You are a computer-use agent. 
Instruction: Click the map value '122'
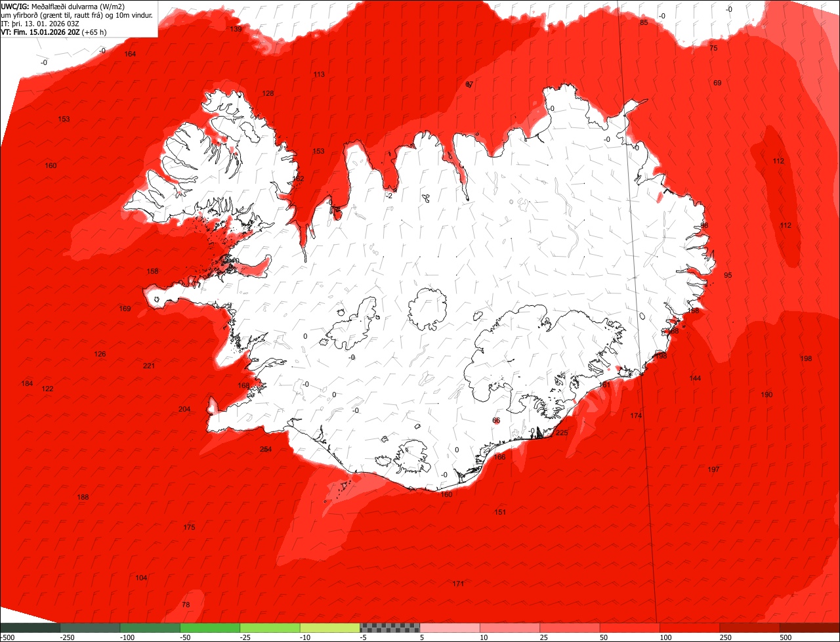point(47,389)
